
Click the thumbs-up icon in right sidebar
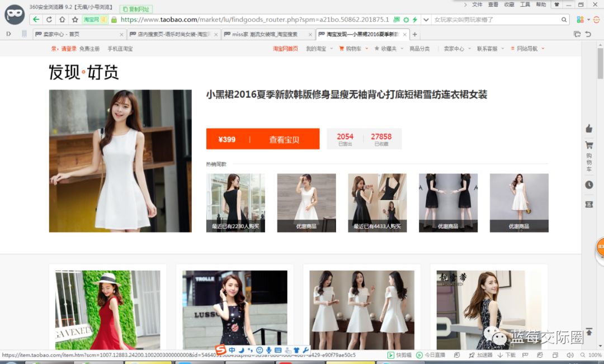click(589, 129)
